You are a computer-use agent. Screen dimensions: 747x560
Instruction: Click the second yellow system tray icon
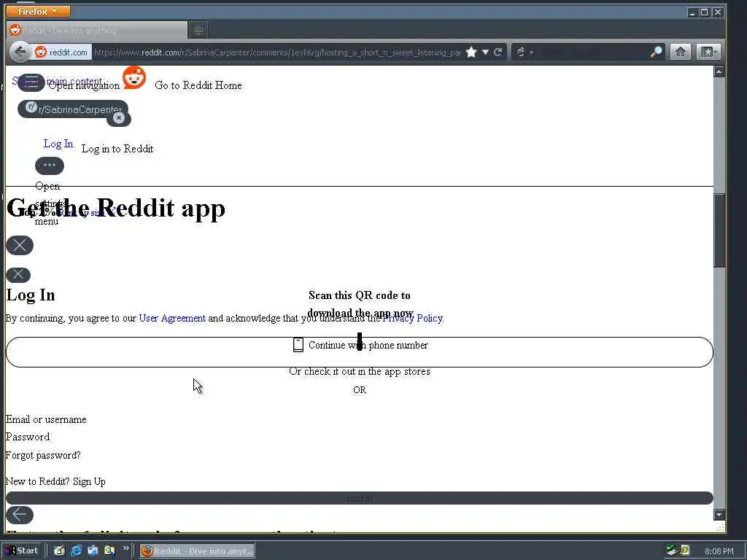click(x=684, y=551)
